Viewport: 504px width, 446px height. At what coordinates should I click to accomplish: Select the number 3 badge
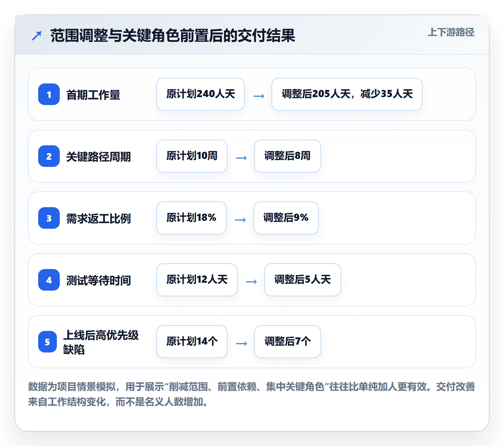(x=49, y=218)
